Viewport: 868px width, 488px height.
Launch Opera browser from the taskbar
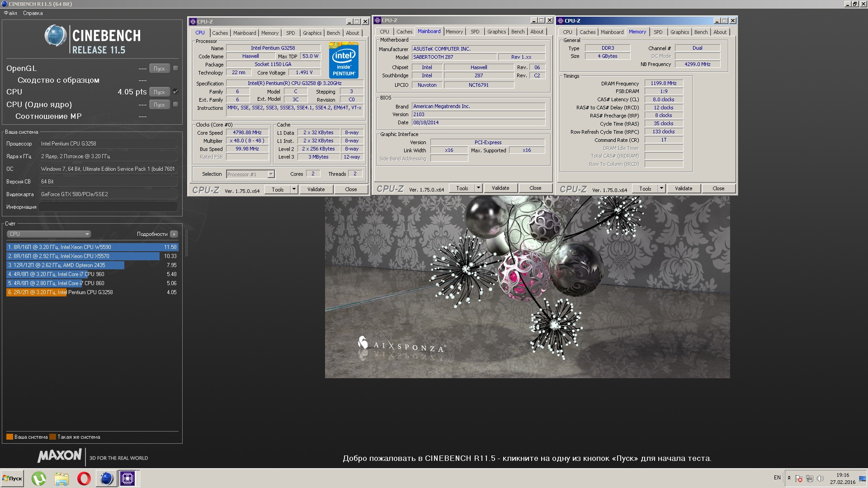tap(84, 478)
